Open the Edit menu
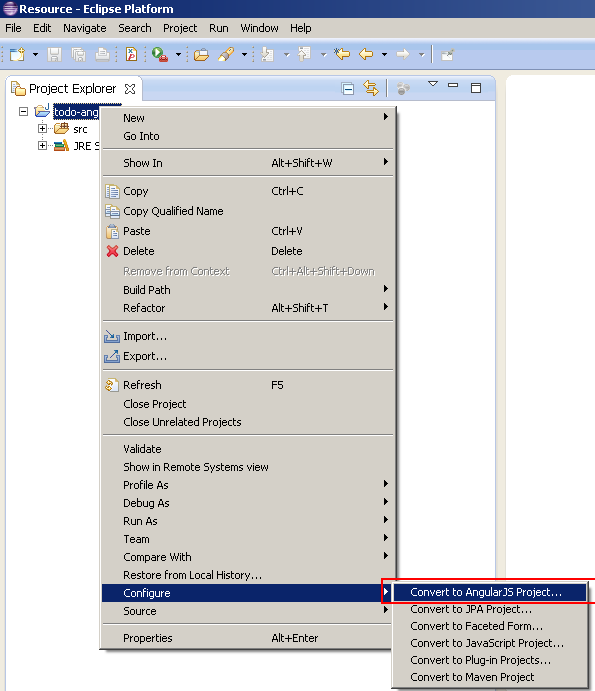Screen dimensions: 595x691 pos(42,28)
